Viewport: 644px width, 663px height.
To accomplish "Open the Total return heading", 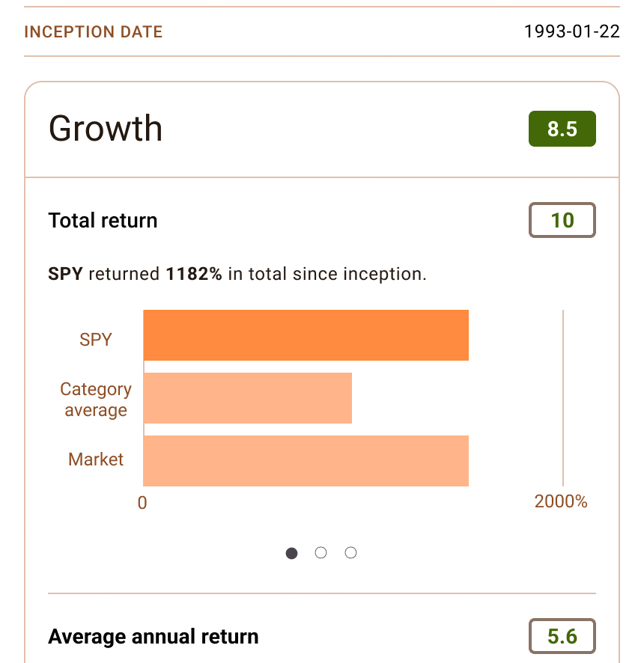I will pos(103,221).
